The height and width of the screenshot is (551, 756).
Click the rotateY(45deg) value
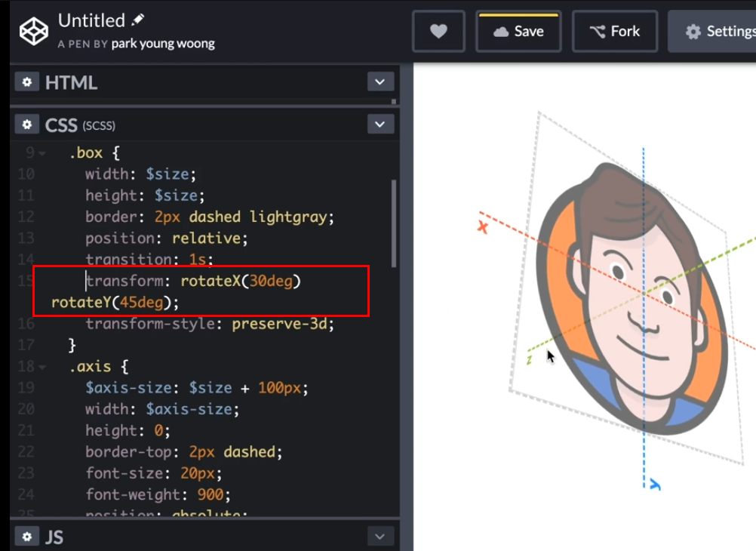point(112,303)
